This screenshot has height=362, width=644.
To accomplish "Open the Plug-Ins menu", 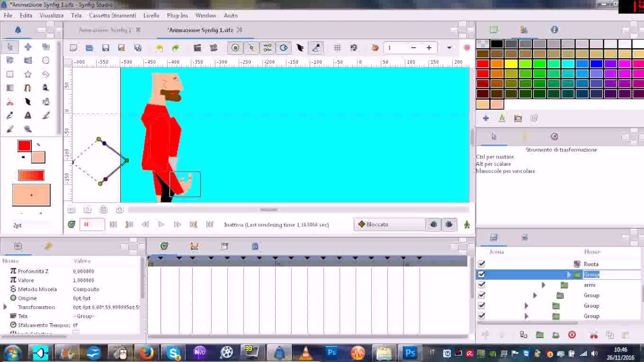I will [x=177, y=16].
